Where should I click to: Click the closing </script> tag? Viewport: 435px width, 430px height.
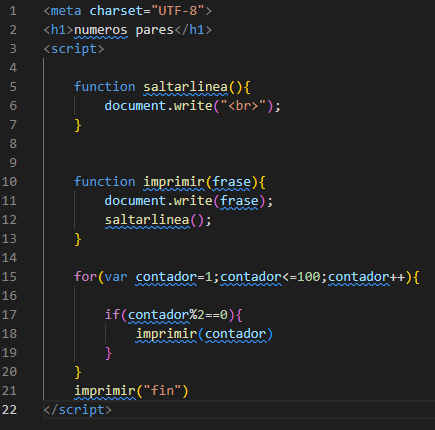click(78, 410)
